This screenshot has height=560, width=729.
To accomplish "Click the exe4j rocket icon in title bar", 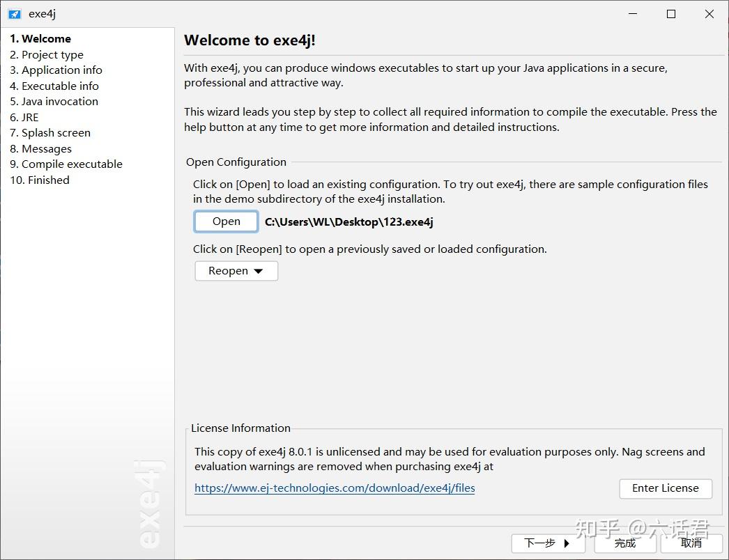I will pyautogui.click(x=15, y=14).
